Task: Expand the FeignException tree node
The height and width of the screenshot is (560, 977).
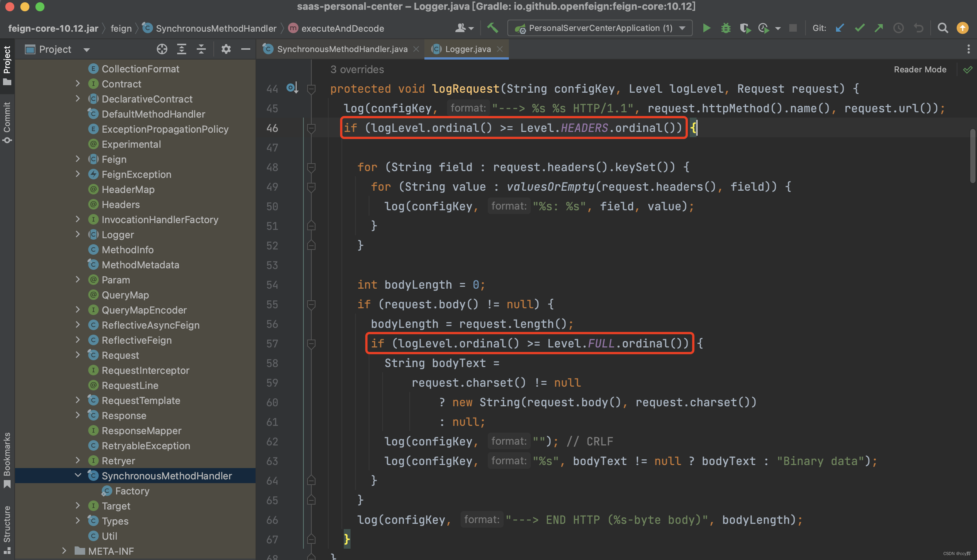Action: tap(78, 174)
